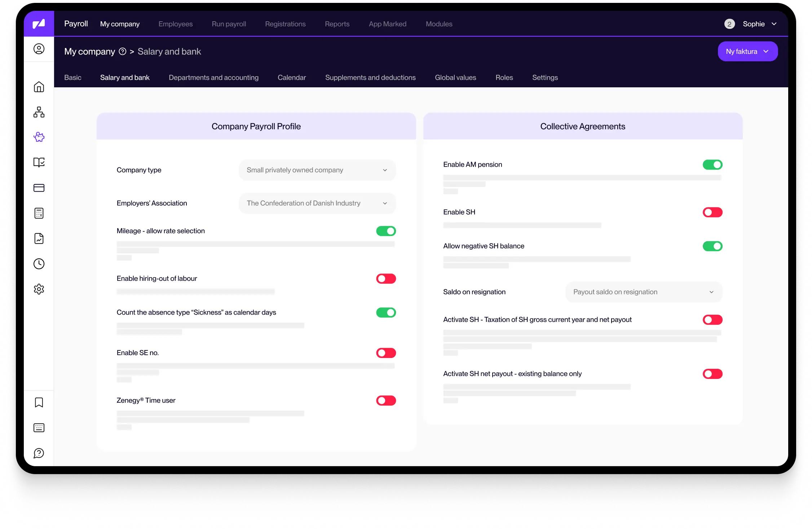Open the organization chart sidebar icon
812x529 pixels.
(x=39, y=112)
